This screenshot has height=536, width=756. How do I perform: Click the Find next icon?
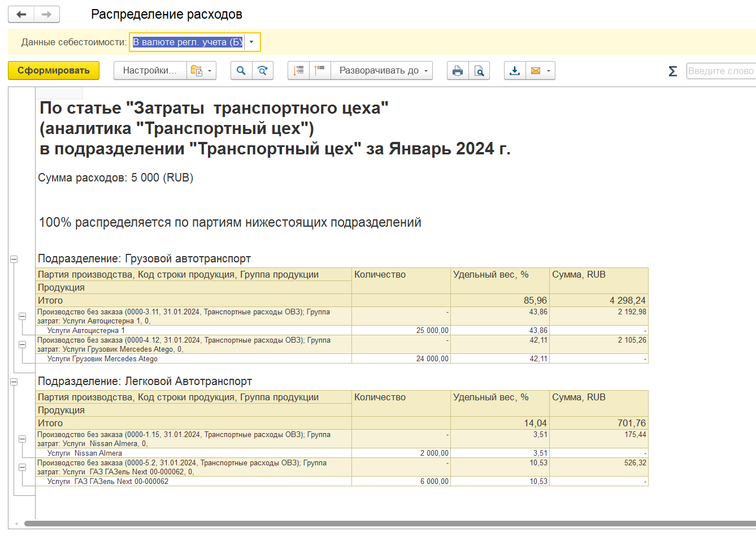click(263, 71)
